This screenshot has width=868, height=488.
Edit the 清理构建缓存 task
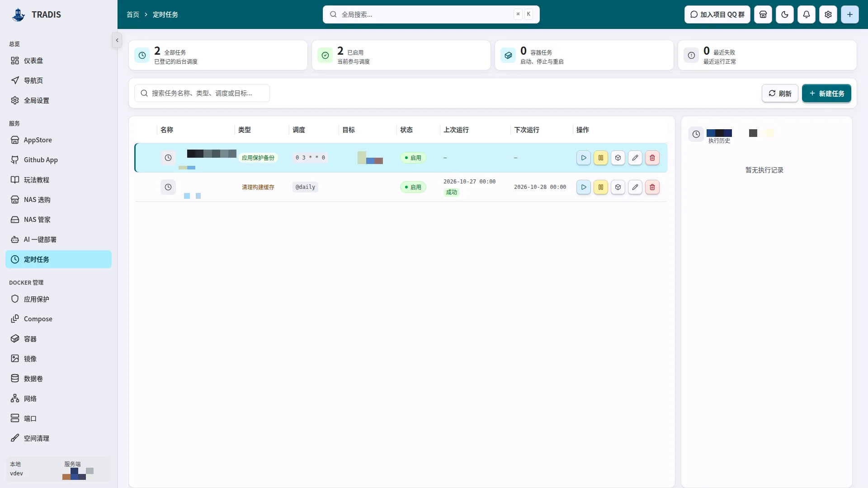635,187
